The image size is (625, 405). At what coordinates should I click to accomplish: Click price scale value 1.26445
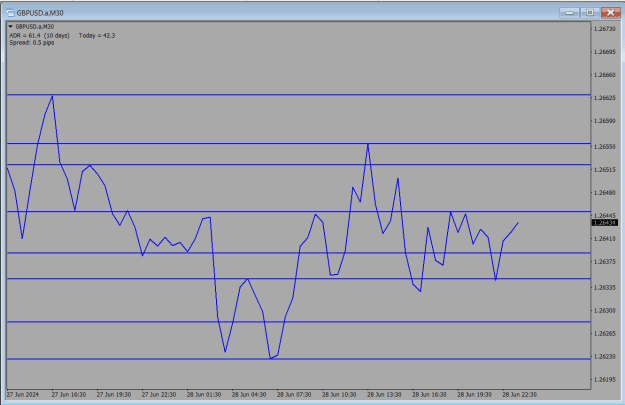(605, 216)
